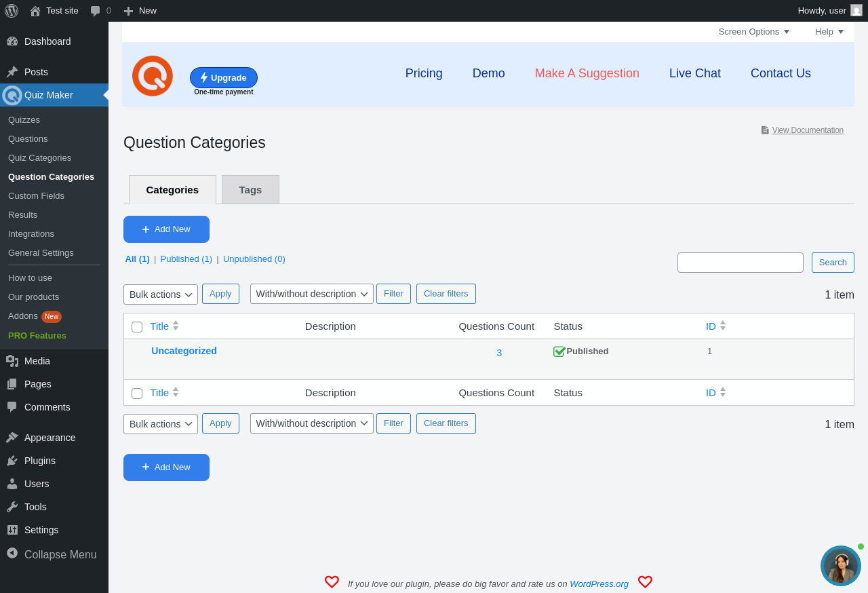The width and height of the screenshot is (868, 593).
Task: Click the View Documentation page icon
Action: pyautogui.click(x=765, y=130)
